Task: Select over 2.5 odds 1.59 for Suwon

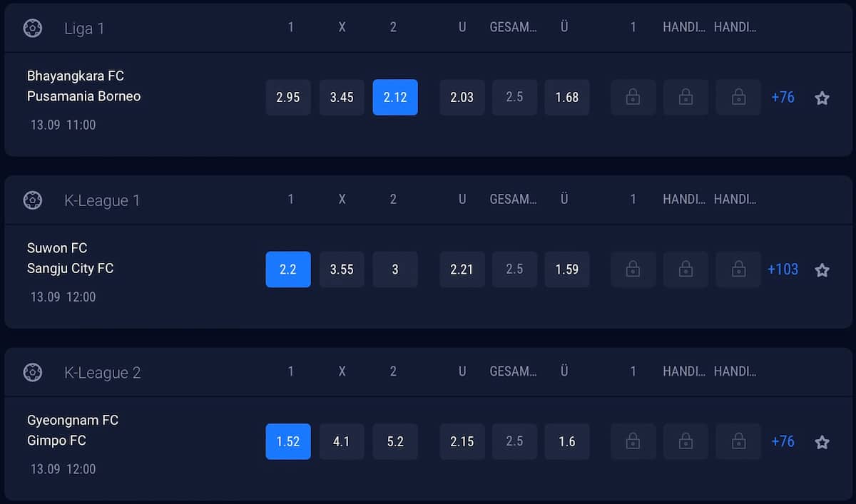Action: [x=567, y=269]
